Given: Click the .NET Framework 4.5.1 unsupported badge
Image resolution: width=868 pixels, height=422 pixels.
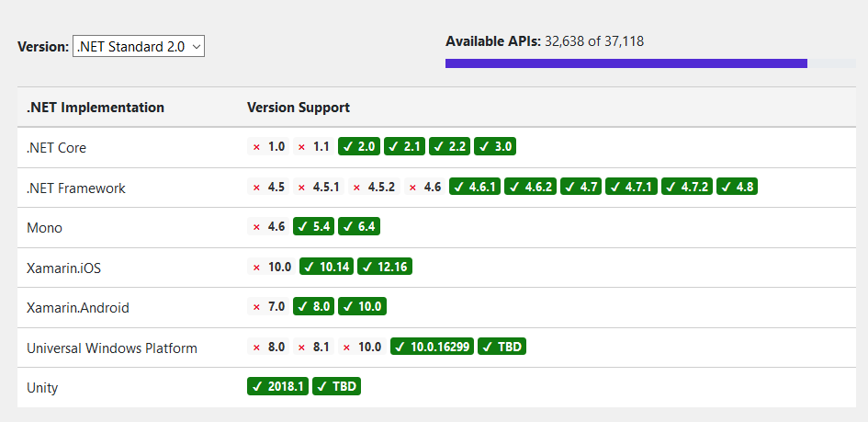Looking at the screenshot, I should [319, 187].
